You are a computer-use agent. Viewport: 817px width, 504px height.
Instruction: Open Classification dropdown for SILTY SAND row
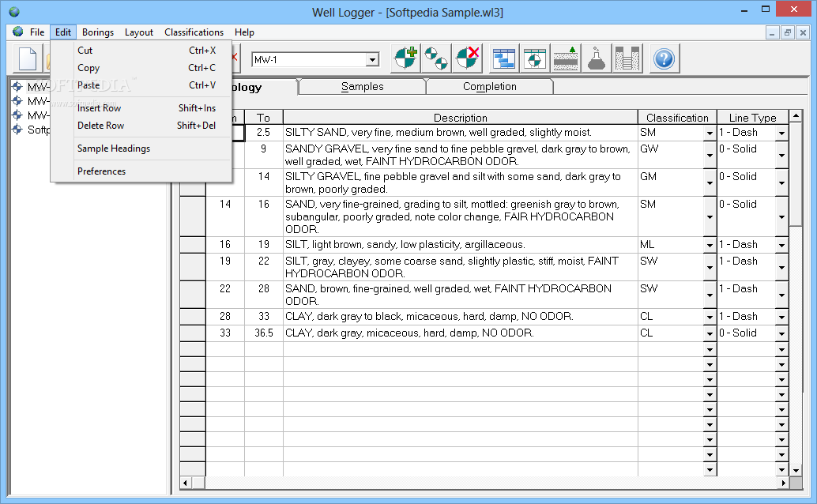[710, 134]
